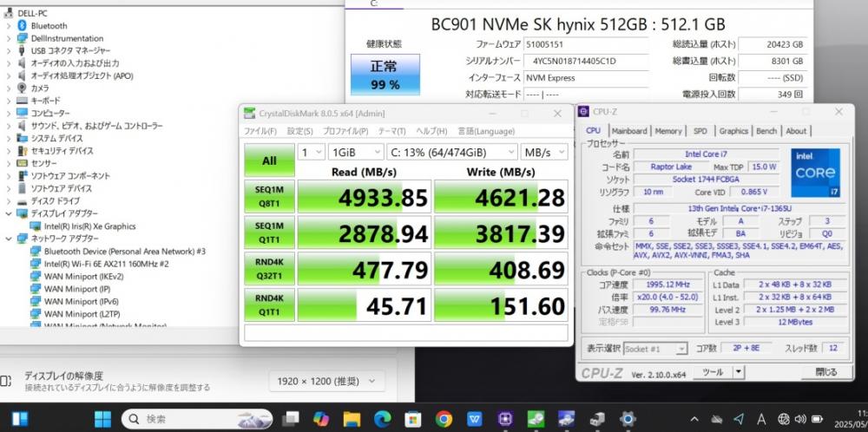Viewport: 868px width, 432px height.
Task: Open the drive dropdown C: 13% (64/474GiB)
Action: click(452, 152)
